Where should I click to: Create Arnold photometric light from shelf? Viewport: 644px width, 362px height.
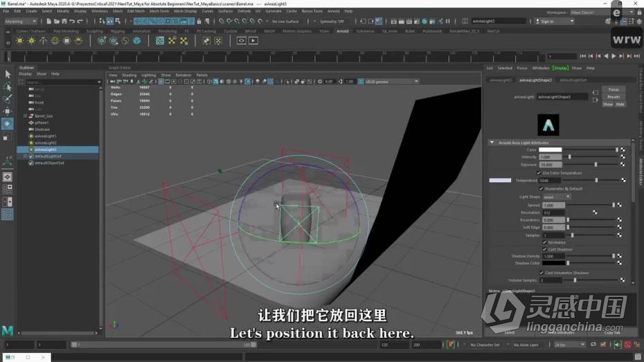pyautogui.click(x=43, y=41)
